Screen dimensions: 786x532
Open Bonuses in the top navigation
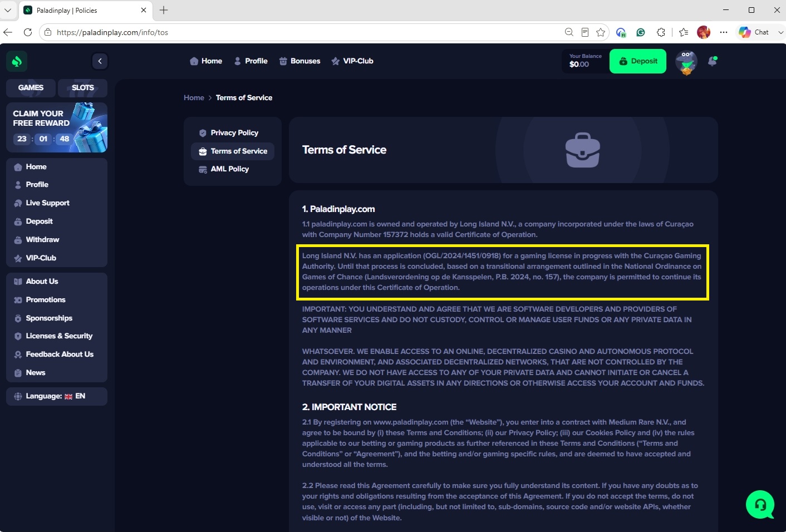point(299,61)
